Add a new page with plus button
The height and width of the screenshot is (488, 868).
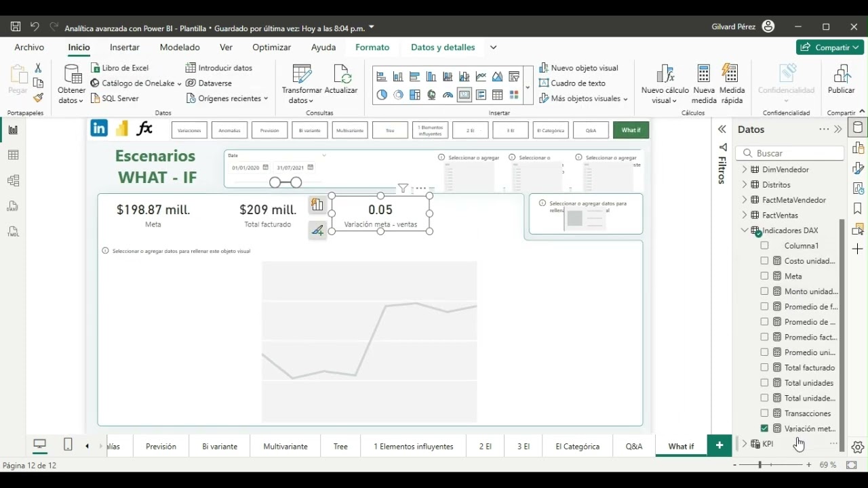pyautogui.click(x=719, y=445)
